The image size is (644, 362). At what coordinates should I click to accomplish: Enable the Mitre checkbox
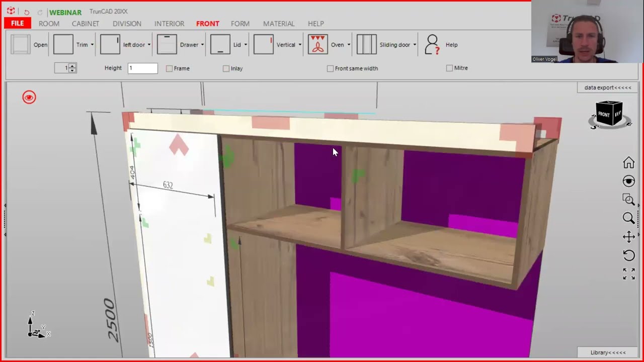(449, 68)
